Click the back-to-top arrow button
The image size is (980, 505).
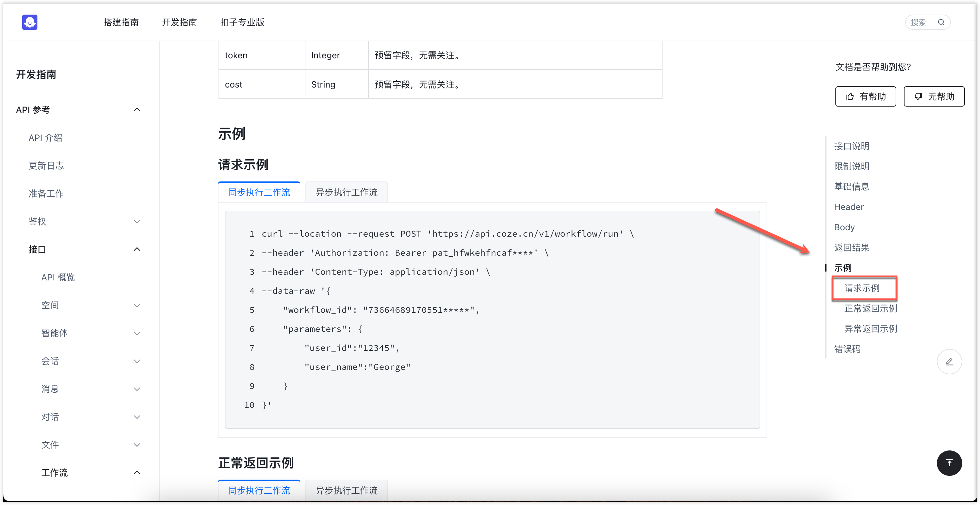(x=949, y=463)
